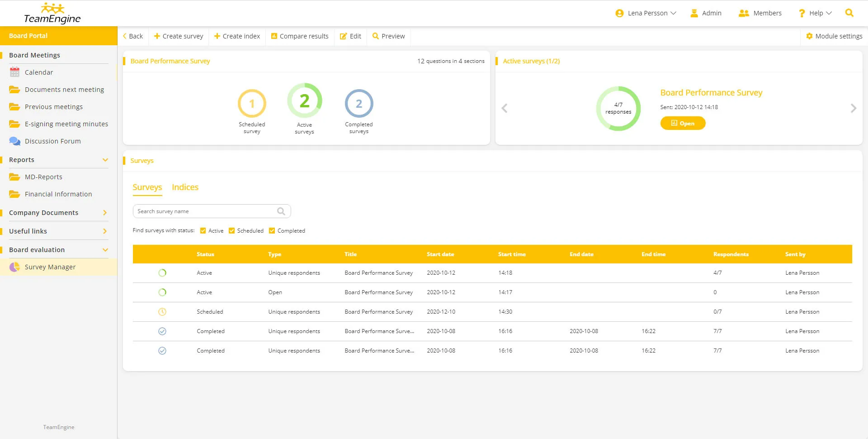Expand Useful links section

(x=105, y=231)
